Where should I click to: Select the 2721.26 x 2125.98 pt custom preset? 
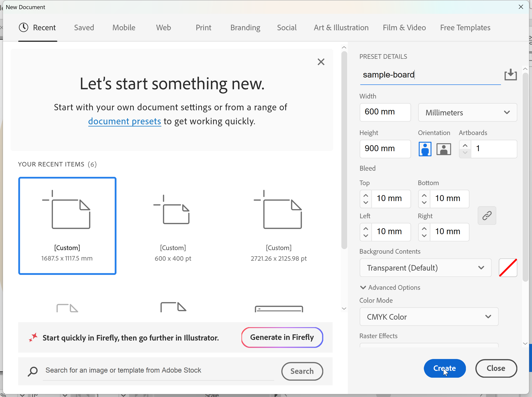tap(278, 226)
